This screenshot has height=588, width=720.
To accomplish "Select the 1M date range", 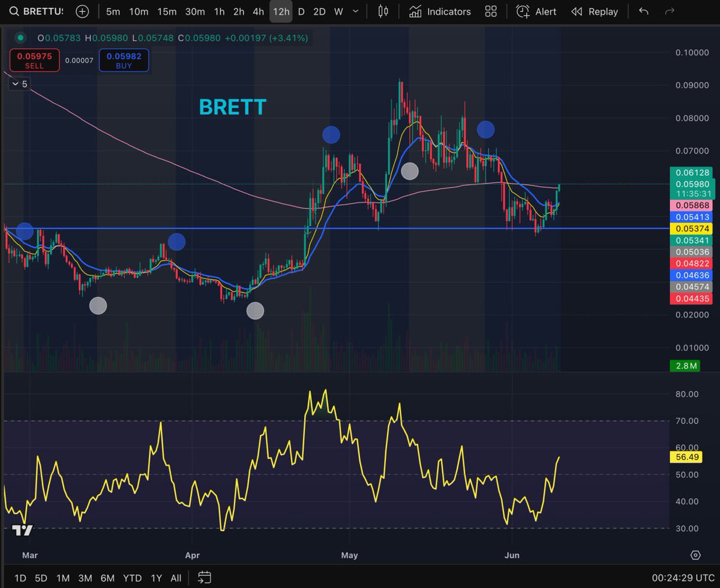I will pyautogui.click(x=62, y=578).
